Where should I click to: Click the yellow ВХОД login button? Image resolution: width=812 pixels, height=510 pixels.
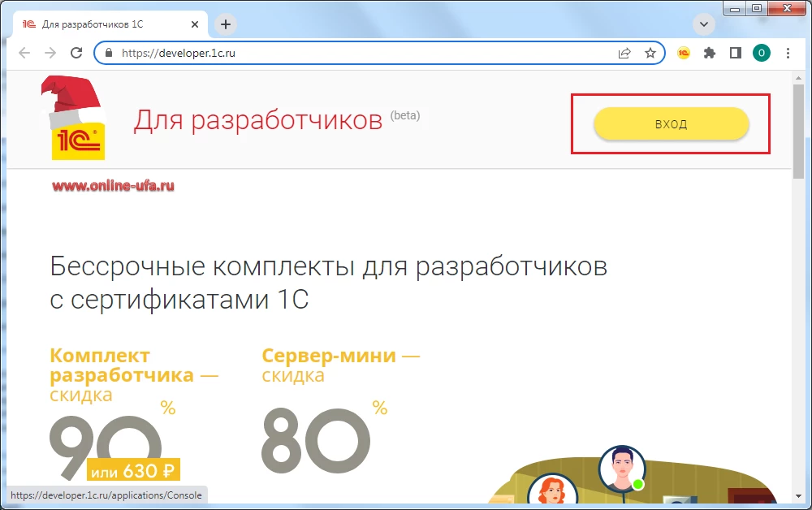pos(672,123)
